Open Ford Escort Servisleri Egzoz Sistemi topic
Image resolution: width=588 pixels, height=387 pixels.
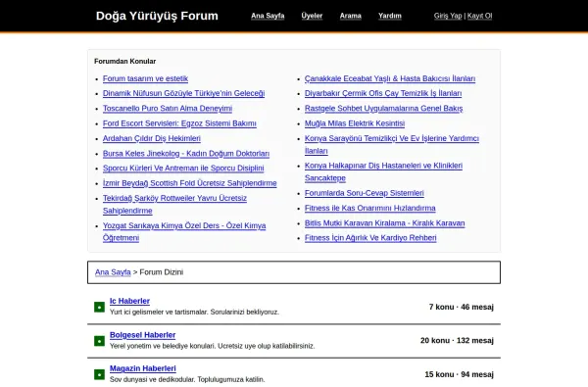coord(179,123)
